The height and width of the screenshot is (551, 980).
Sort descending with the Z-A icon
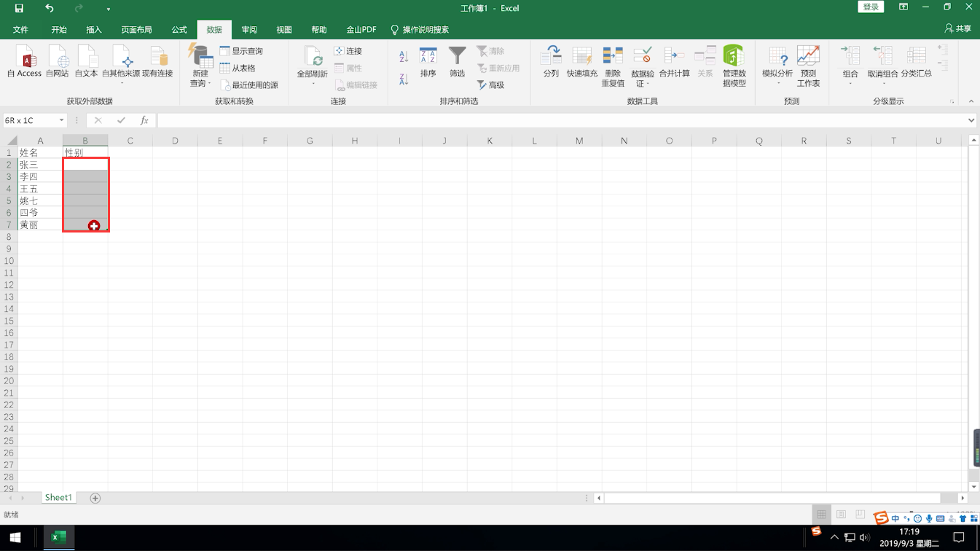[404, 78]
